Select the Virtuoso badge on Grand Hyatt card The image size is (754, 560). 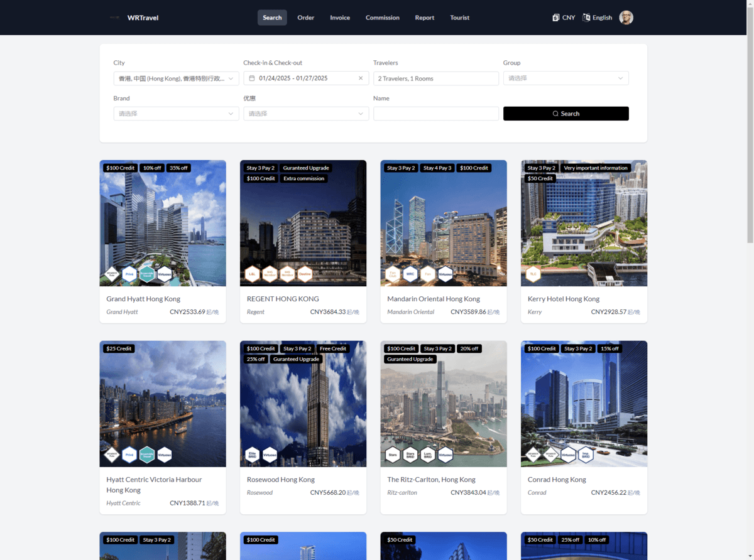click(x=165, y=274)
